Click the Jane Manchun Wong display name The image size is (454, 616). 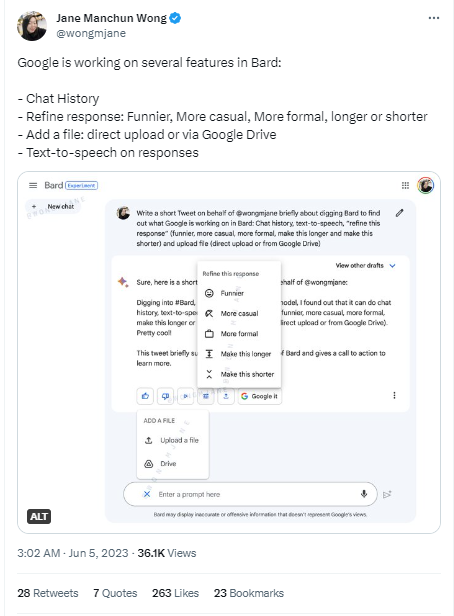point(112,18)
